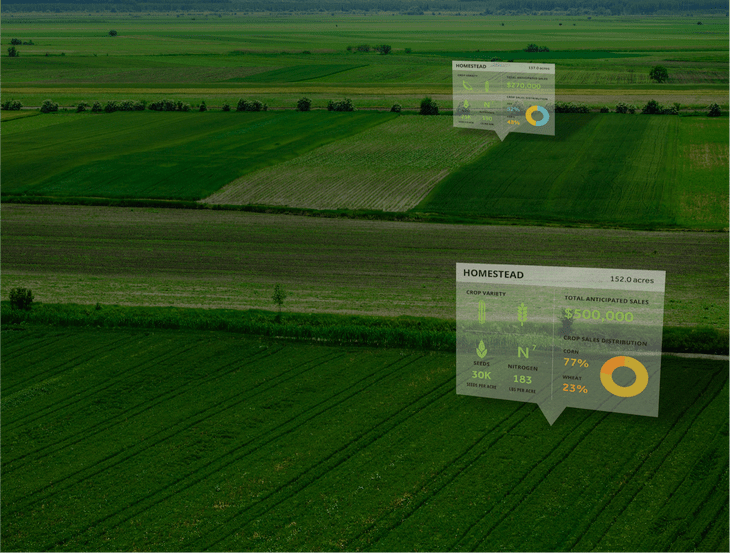730x553 pixels.
Task: Click the 'SEEDS' label above 30K
Action: (481, 364)
